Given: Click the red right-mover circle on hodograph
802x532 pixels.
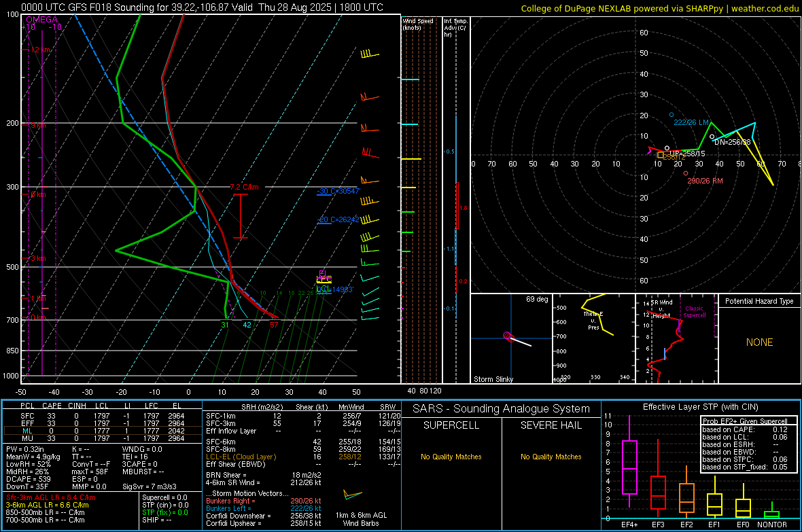Looking at the screenshot, I should [686, 173].
